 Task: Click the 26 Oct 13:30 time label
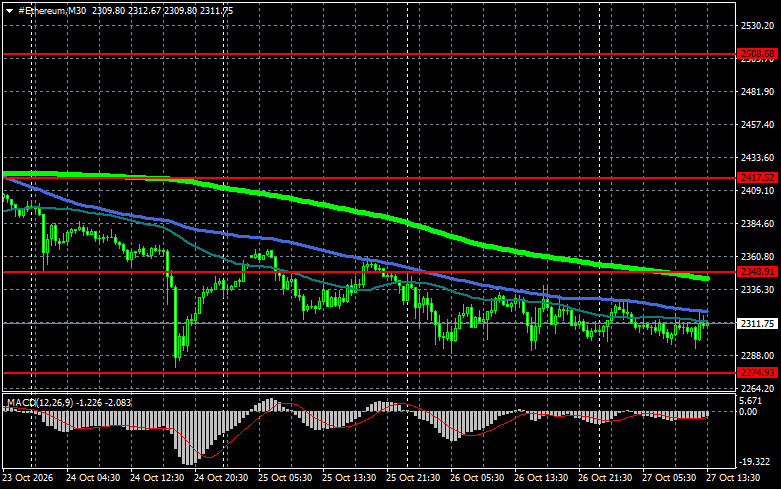[541, 478]
